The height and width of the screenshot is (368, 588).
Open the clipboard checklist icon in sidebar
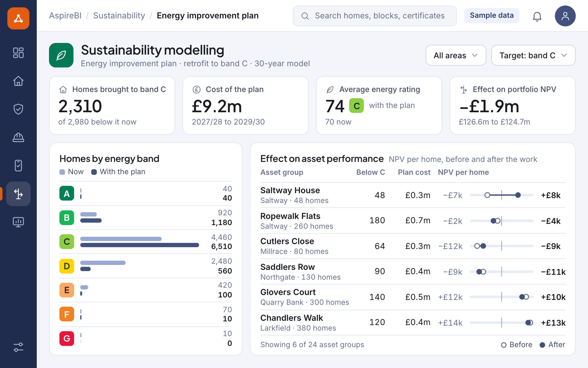[x=18, y=166]
